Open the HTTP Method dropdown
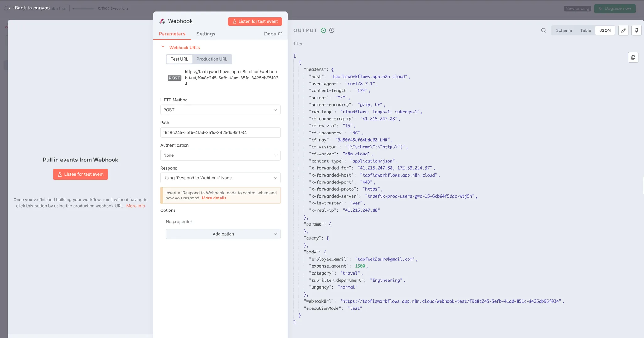644x338 pixels. [x=220, y=110]
